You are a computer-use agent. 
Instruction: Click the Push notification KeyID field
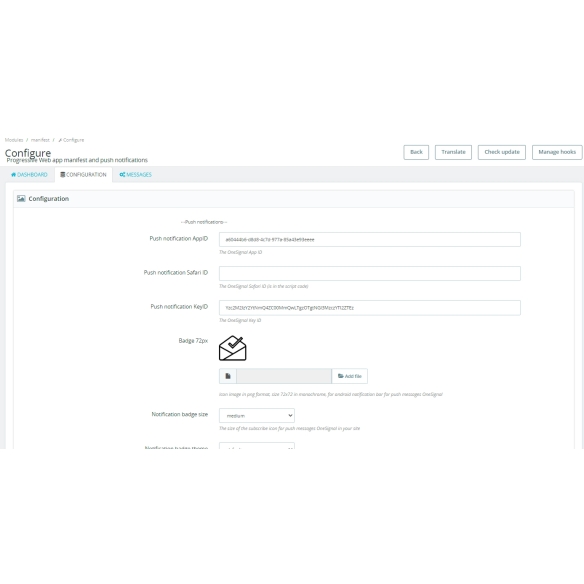(x=369, y=308)
